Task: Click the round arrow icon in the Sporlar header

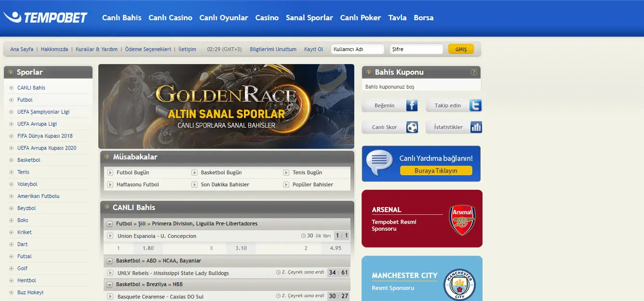Action: [11, 72]
